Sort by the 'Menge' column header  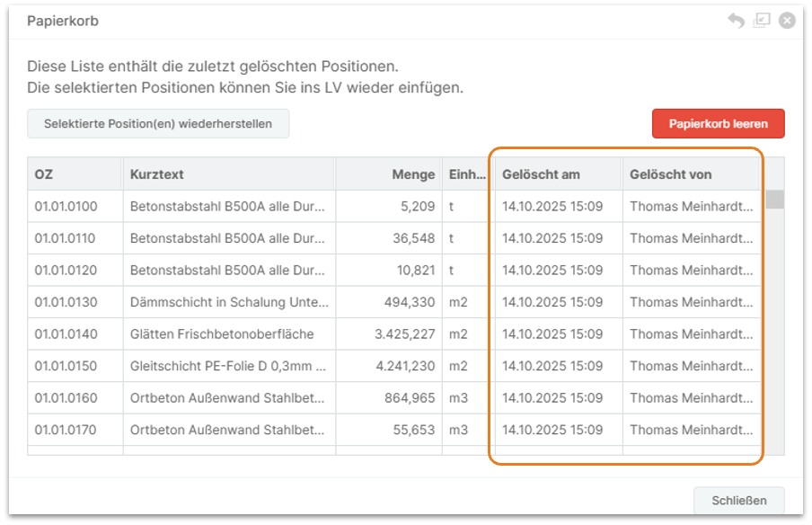coord(388,174)
